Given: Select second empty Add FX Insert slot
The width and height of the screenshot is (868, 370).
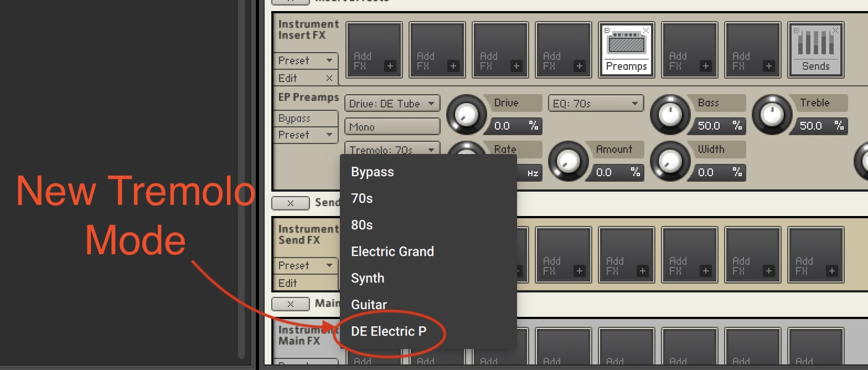Looking at the screenshot, I should point(437,50).
